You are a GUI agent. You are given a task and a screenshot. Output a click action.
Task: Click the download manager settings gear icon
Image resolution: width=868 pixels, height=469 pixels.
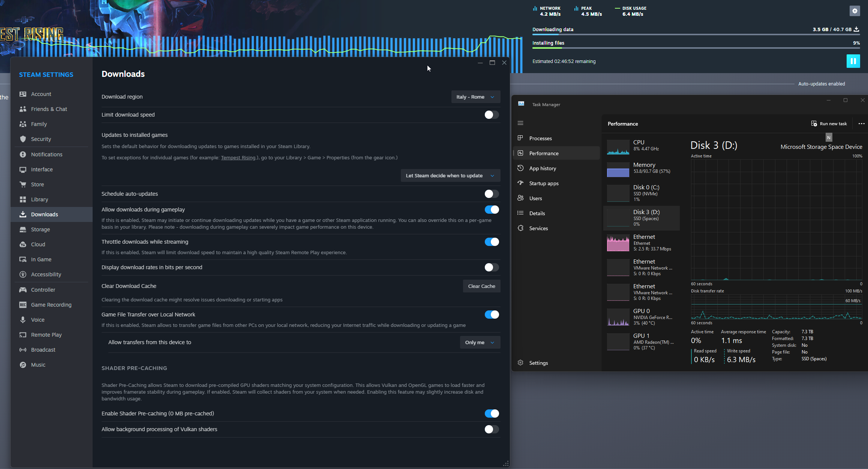855,11
